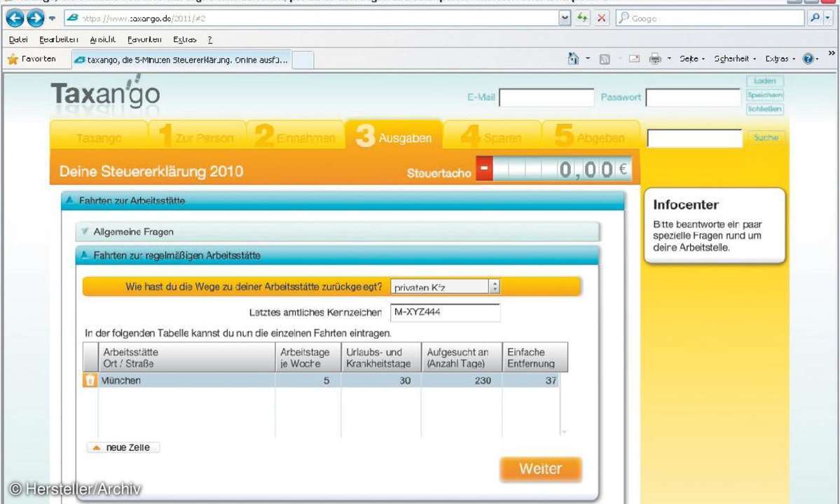The image size is (840, 504).
Task: Go to step 5 Abgeben
Action: point(591,136)
